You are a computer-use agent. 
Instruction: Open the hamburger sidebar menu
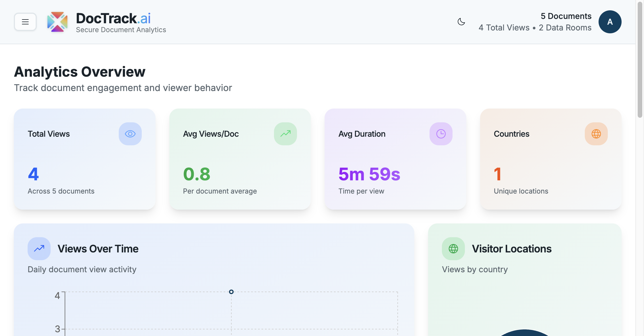click(x=25, y=22)
